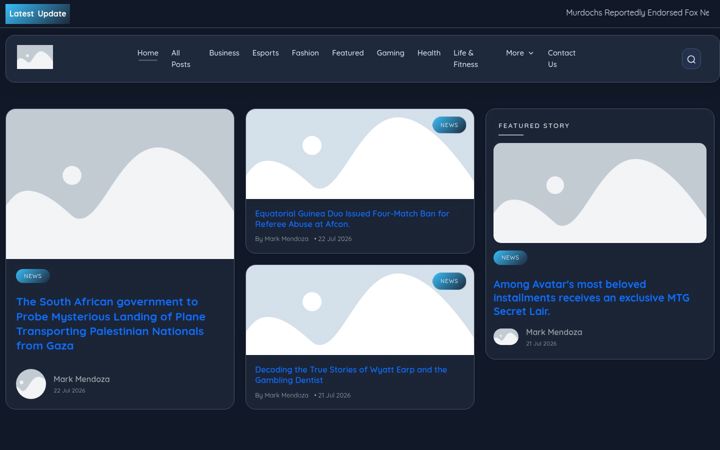The height and width of the screenshot is (450, 720).
Task: Open Equatorial Guinea Duo Four-Match Ban headline
Action: click(352, 219)
